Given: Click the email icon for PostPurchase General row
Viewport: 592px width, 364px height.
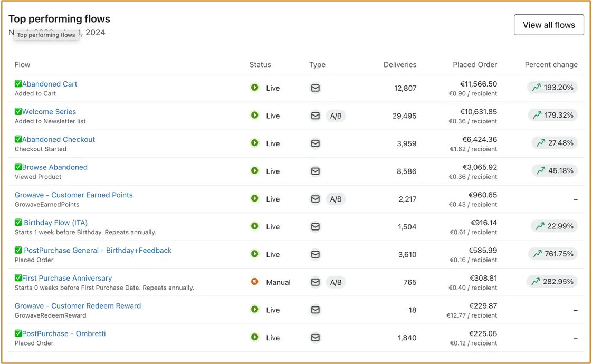Looking at the screenshot, I should point(315,254).
